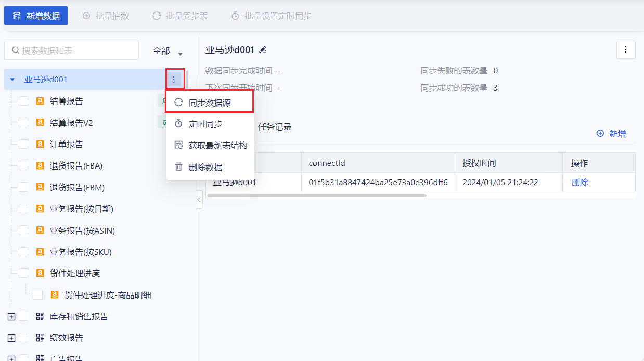Viewport: 644px width, 361px height.
Task: Click Amazon icon next to 订单报告
Action: (x=40, y=144)
